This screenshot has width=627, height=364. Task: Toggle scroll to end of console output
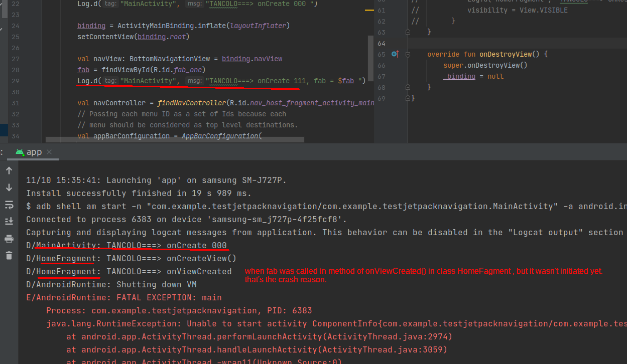(9, 222)
